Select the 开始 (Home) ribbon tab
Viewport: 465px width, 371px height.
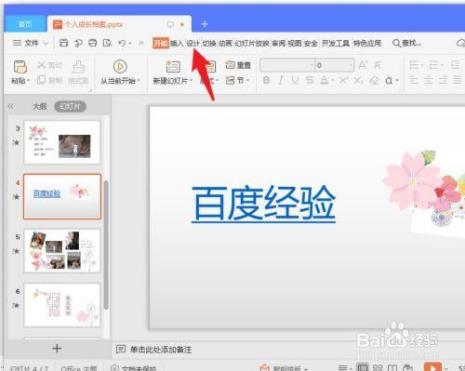click(x=161, y=43)
